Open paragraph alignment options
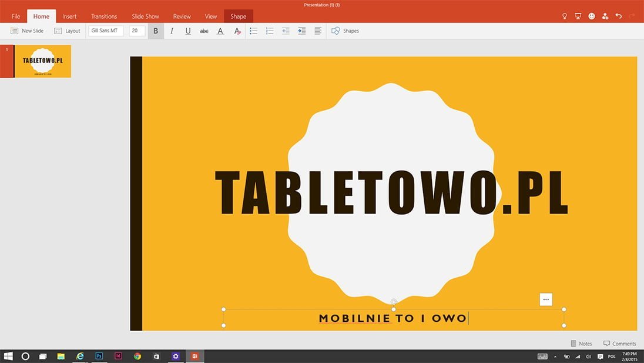Screen dimensions: 644x363 (317, 31)
